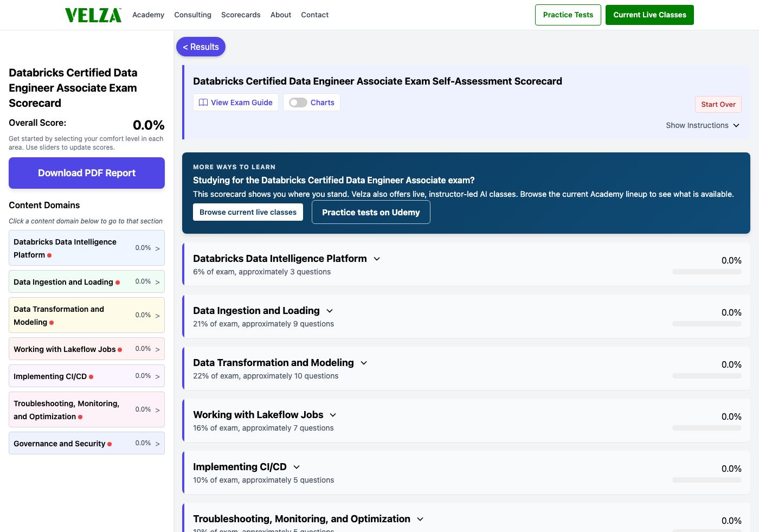Click the book icon in View Exam Guide
The height and width of the screenshot is (532, 759).
pos(203,102)
